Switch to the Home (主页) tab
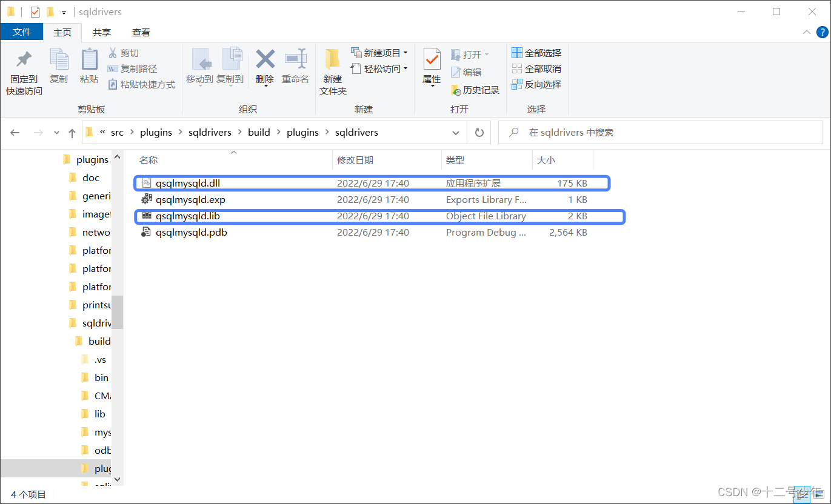Viewport: 831px width, 504px height. (62, 32)
